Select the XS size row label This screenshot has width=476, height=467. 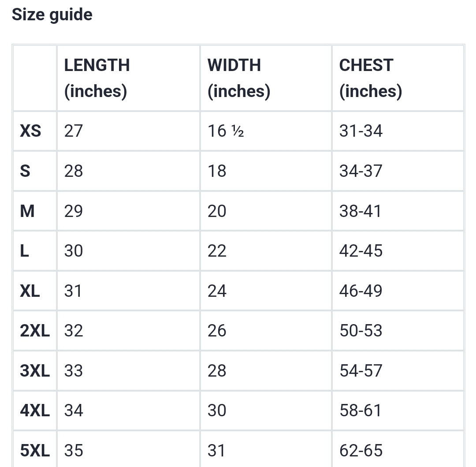[30, 131]
